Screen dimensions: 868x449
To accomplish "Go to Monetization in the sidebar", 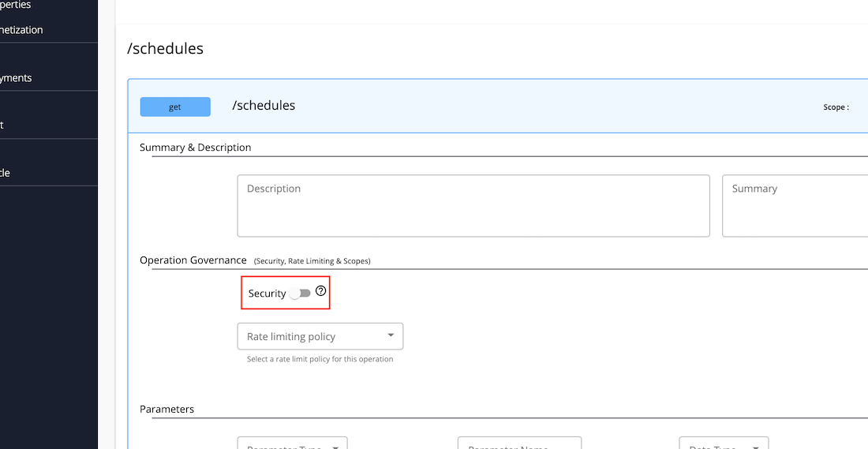I will [22, 30].
